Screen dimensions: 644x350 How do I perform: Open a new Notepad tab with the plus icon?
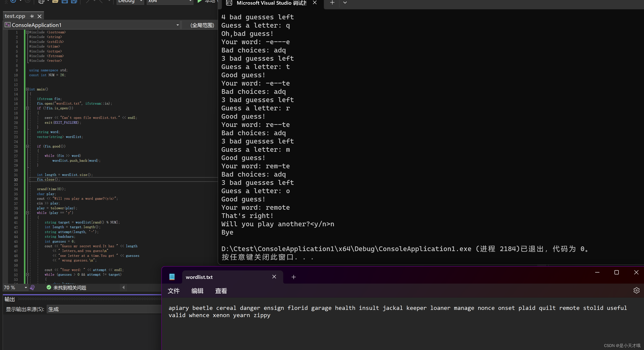[293, 277]
